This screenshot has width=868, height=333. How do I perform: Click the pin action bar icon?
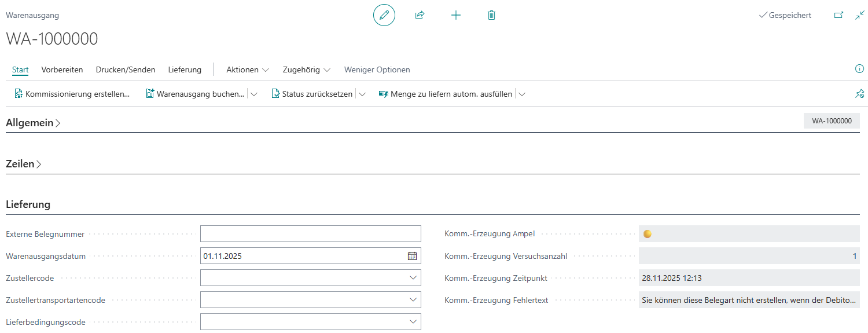point(859,94)
